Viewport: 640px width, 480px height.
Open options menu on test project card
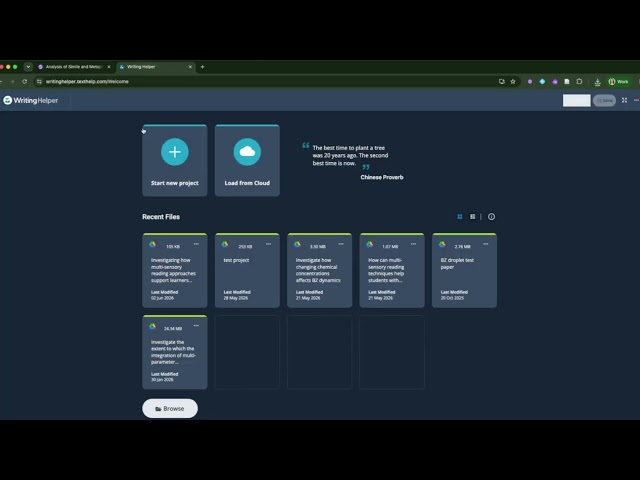[269, 244]
